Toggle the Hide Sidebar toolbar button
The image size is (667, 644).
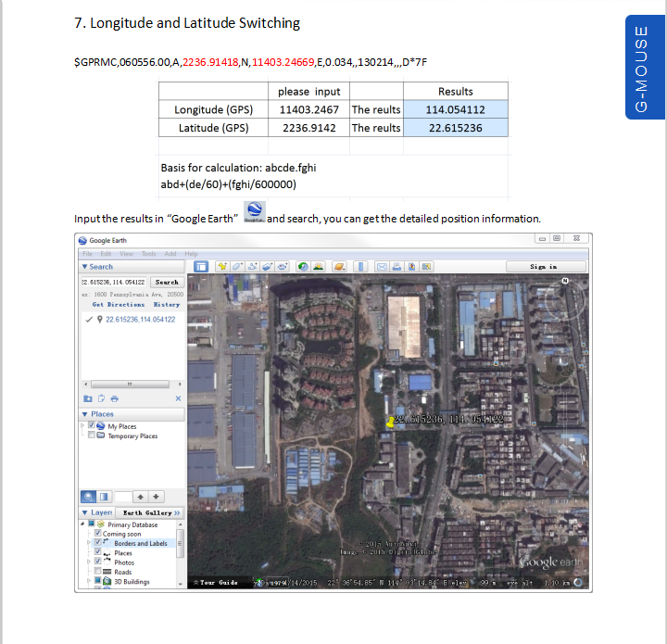pos(201,267)
